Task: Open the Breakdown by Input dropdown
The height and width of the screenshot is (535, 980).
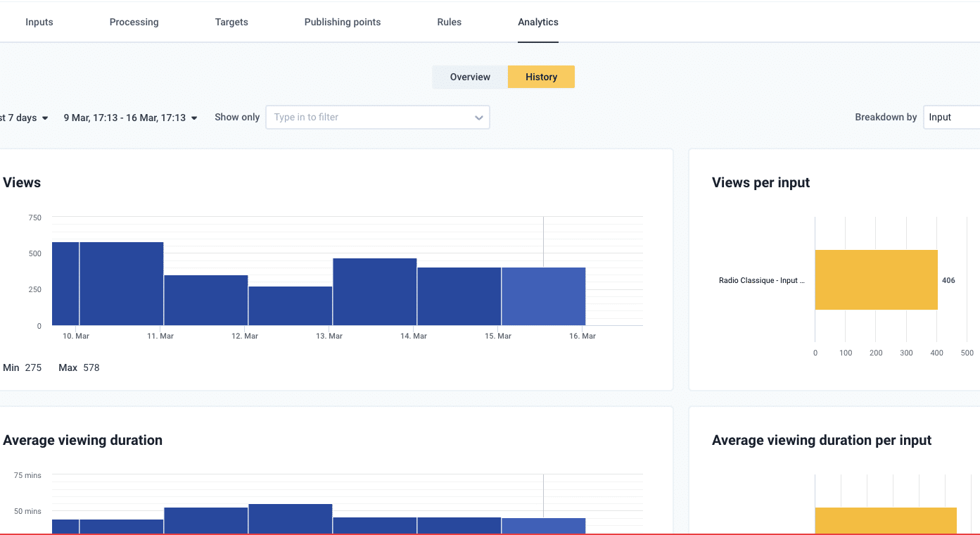Action: click(x=953, y=118)
